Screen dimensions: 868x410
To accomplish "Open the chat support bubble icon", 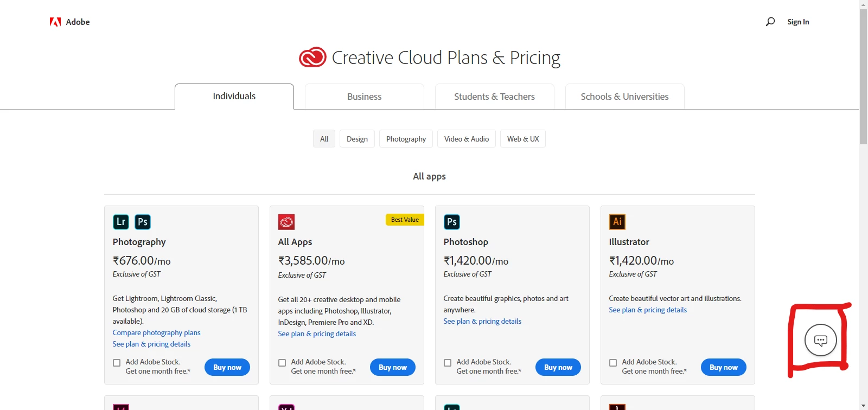I will pos(821,340).
